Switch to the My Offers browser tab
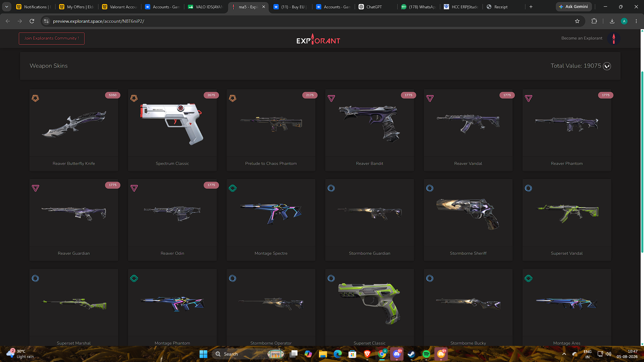This screenshot has height=362, width=644. click(x=77, y=7)
